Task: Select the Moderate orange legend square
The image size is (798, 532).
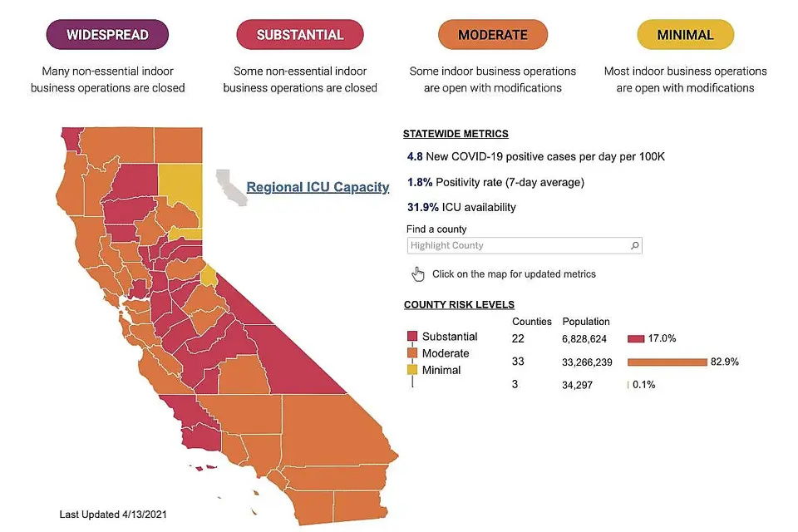Action: [411, 353]
